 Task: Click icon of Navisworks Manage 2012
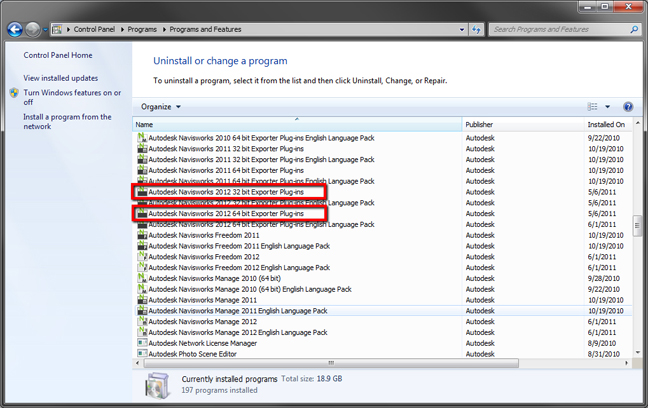click(x=142, y=321)
